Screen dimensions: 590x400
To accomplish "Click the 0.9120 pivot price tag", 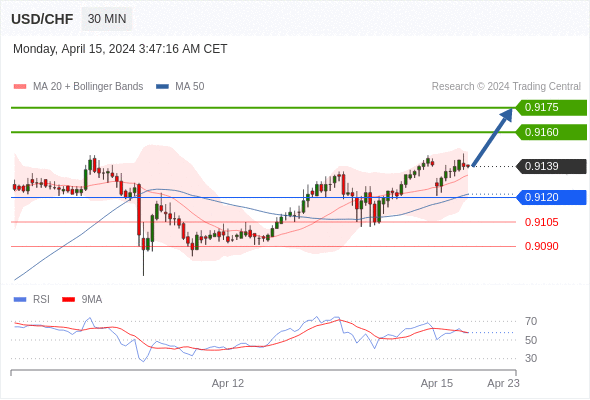I will coord(551,197).
